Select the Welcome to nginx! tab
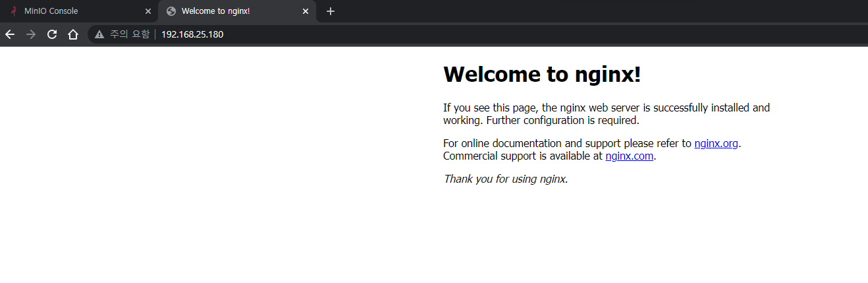 (x=237, y=11)
